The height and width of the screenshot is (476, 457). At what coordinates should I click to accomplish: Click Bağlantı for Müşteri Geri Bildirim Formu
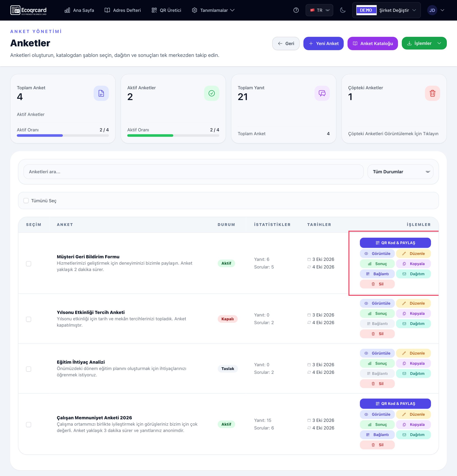(377, 274)
